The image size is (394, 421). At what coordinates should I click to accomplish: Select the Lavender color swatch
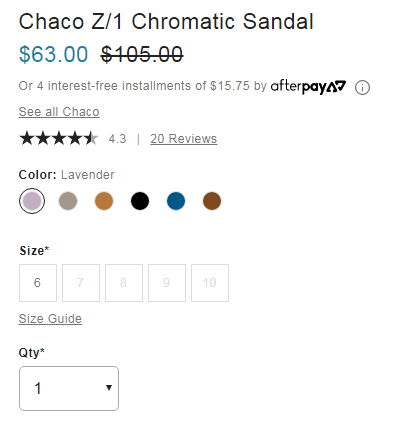click(x=32, y=201)
